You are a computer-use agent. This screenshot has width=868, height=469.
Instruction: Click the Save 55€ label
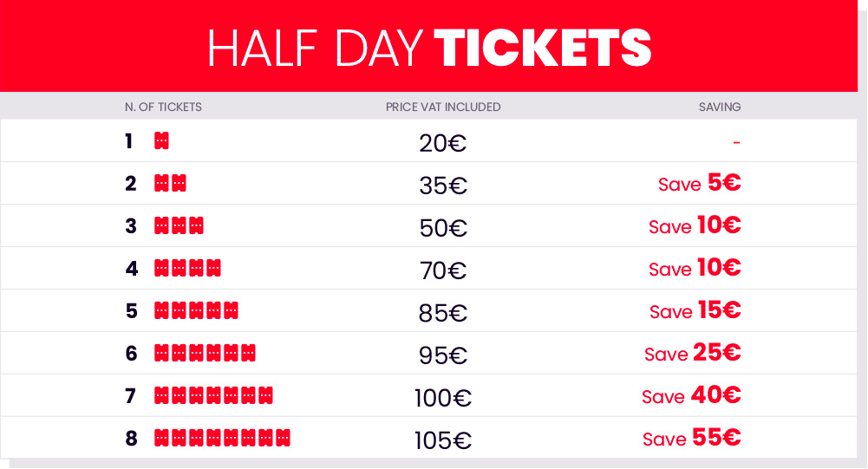[692, 438]
